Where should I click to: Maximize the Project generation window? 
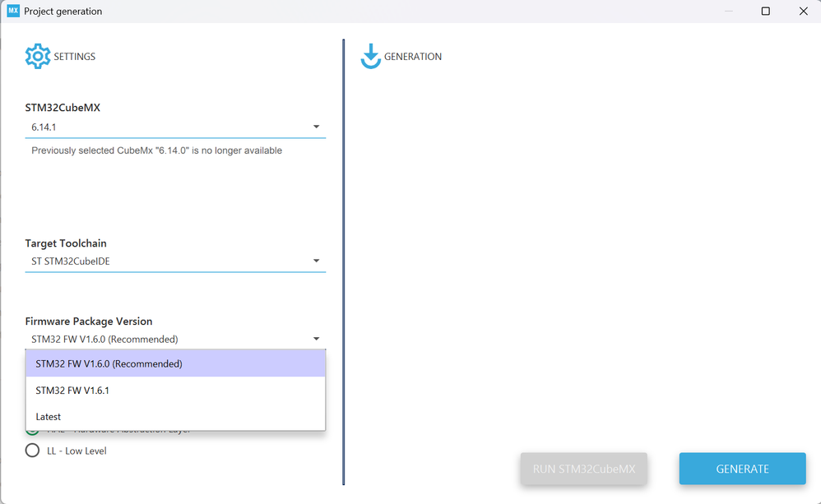(766, 11)
